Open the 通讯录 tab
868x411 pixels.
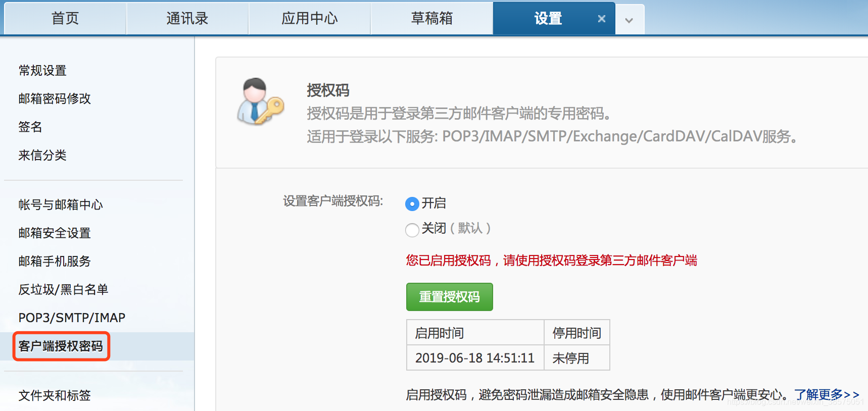(x=187, y=19)
